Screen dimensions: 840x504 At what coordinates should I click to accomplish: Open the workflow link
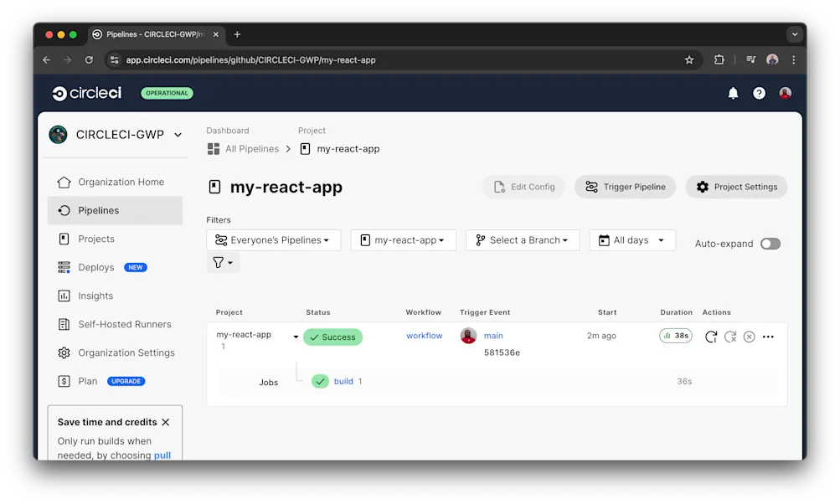[x=425, y=336]
